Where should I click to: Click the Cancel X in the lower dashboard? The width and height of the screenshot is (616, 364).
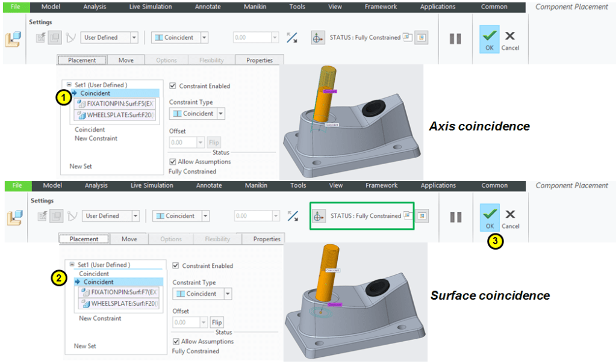click(x=510, y=217)
